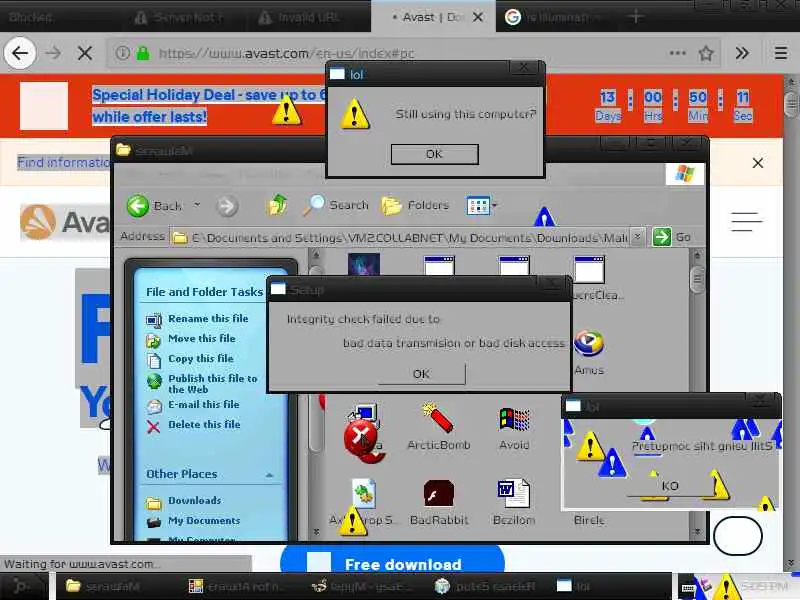
Task: Click 'Delete this file' task
Action: pyautogui.click(x=204, y=424)
